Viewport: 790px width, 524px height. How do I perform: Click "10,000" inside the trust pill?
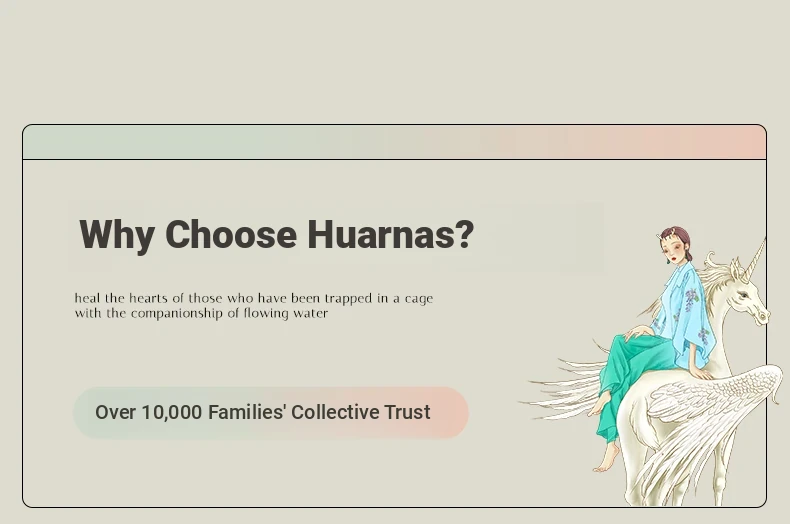(x=171, y=413)
